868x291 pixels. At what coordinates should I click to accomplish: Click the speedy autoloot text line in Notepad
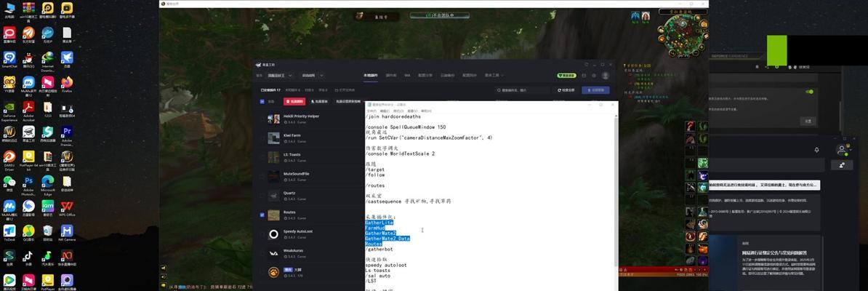click(x=386, y=265)
